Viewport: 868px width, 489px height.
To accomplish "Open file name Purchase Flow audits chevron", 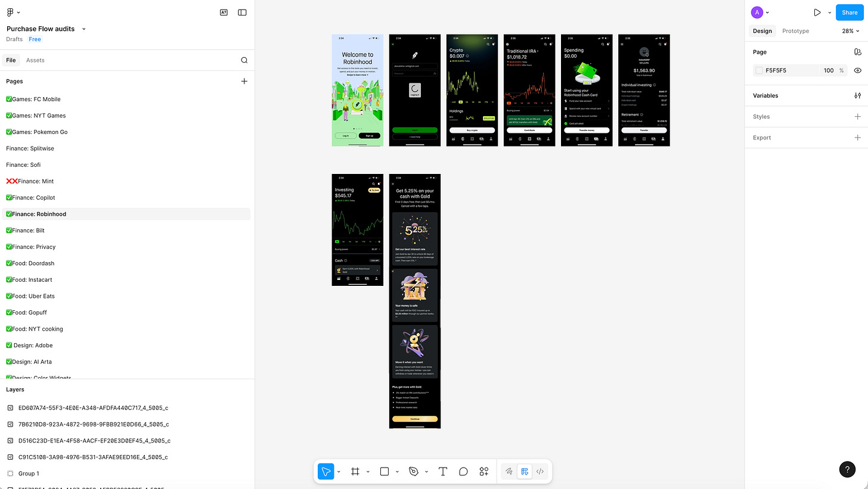I will [x=83, y=29].
